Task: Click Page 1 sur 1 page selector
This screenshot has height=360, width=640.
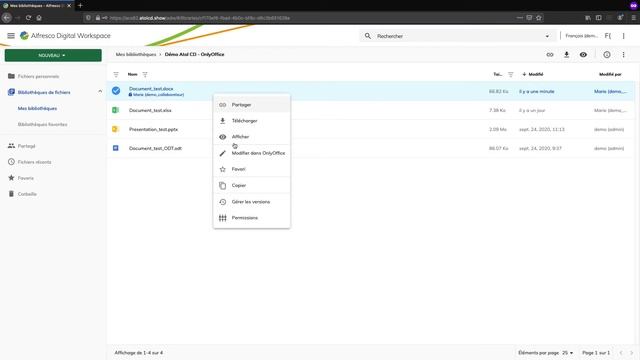Action: pyautogui.click(x=596, y=353)
